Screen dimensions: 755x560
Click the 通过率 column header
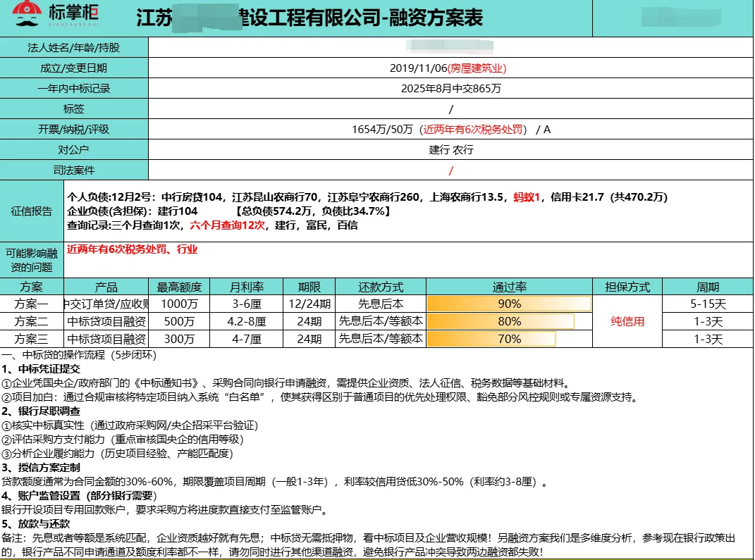(510, 287)
